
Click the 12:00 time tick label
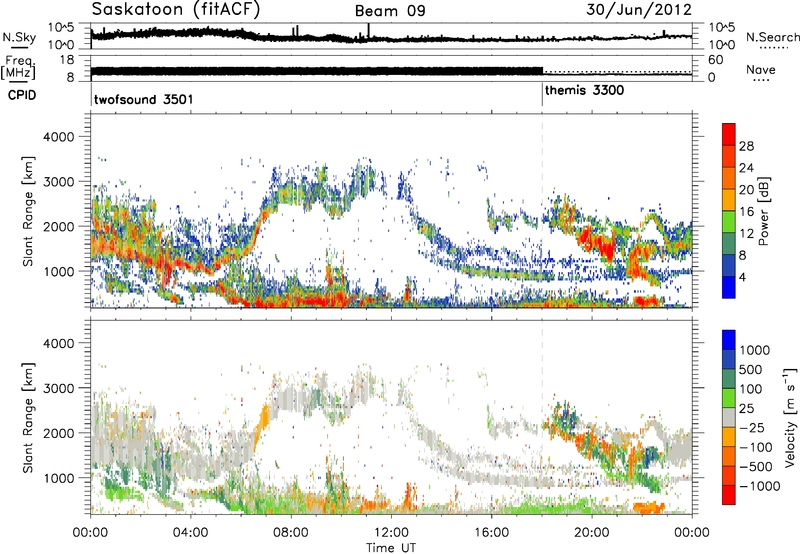[x=391, y=533]
